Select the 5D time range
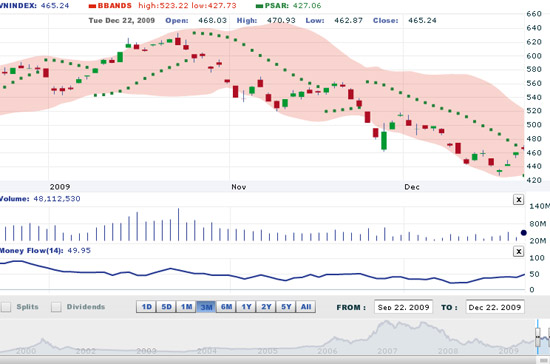Viewport: 550px width, 364px height. [x=166, y=307]
